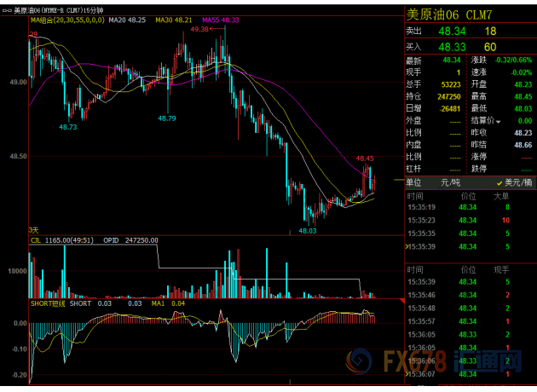The image size is (537, 392).
Task: Click the 单位 unit label
Action: coord(414,182)
